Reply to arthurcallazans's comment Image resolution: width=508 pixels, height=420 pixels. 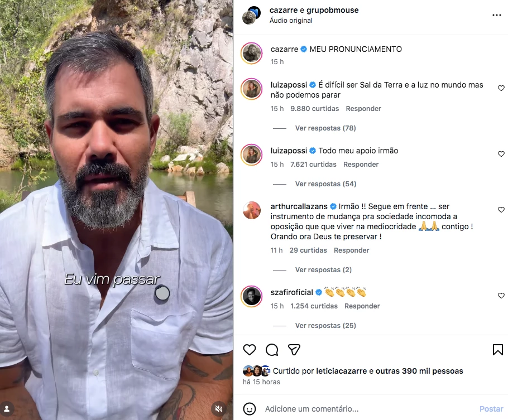click(352, 250)
